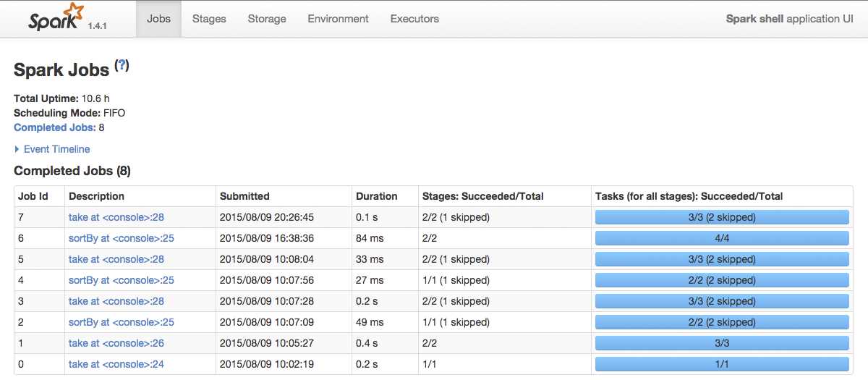Open job 2 sortBy at <console>:25

(122, 322)
